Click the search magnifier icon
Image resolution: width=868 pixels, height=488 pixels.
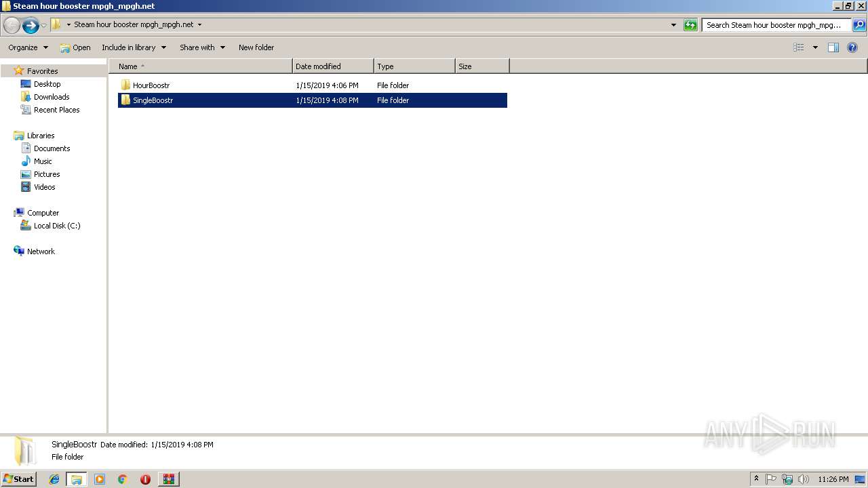[859, 25]
